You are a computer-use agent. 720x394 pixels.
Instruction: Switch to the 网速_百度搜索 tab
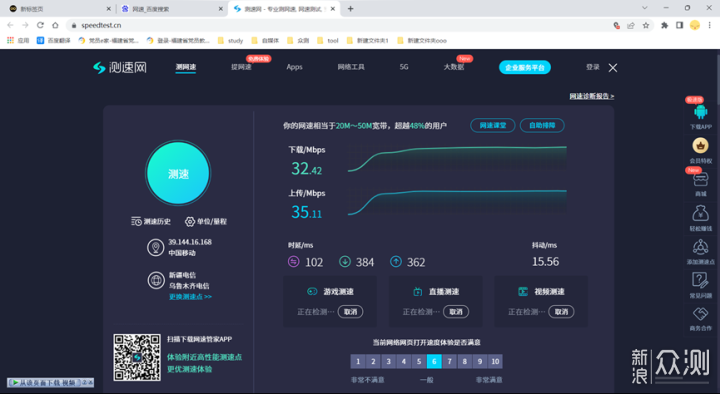coord(172,9)
